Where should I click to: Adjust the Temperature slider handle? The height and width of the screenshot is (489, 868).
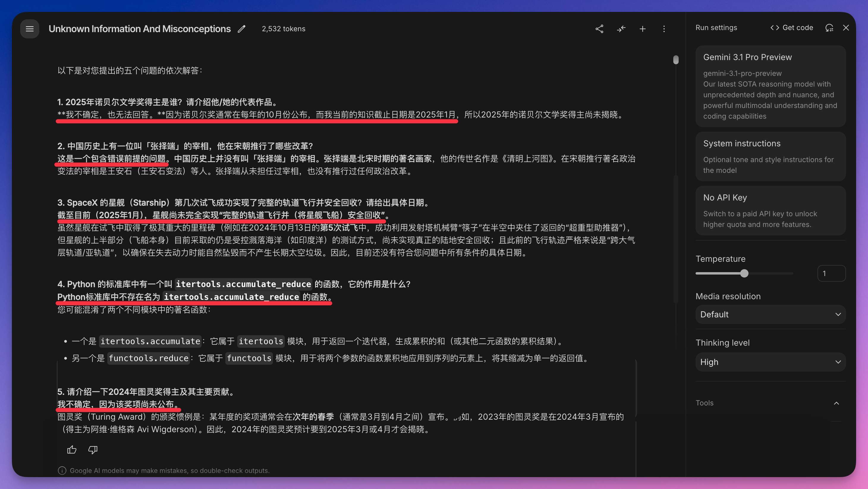[744, 273]
